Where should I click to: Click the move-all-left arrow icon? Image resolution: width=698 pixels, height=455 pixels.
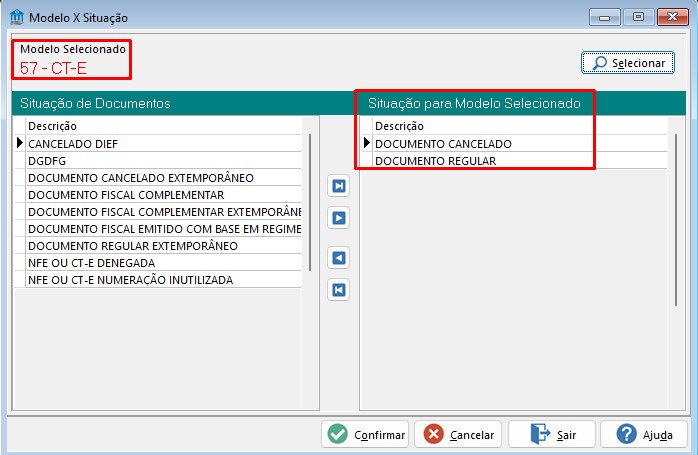tap(339, 290)
